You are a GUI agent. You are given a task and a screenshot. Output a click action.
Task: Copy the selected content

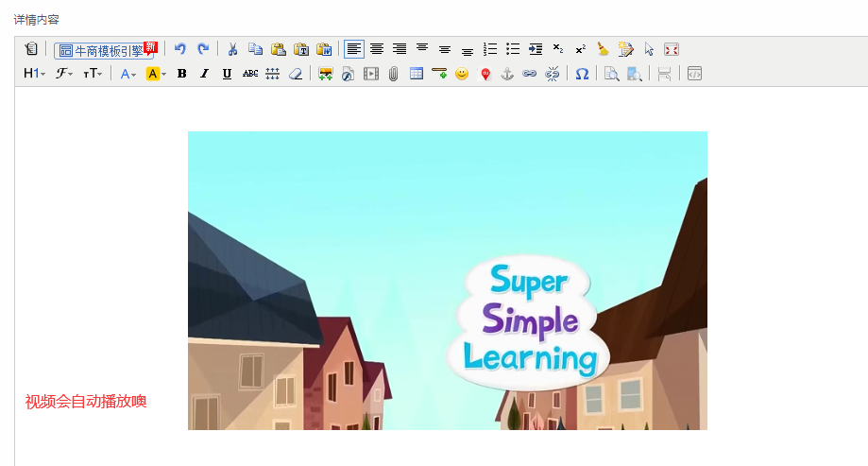255,49
